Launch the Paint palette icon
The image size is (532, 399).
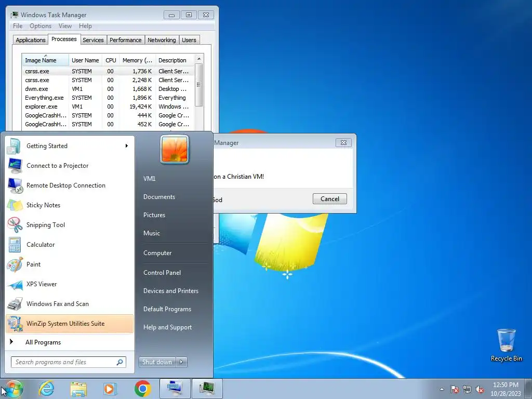[15, 264]
